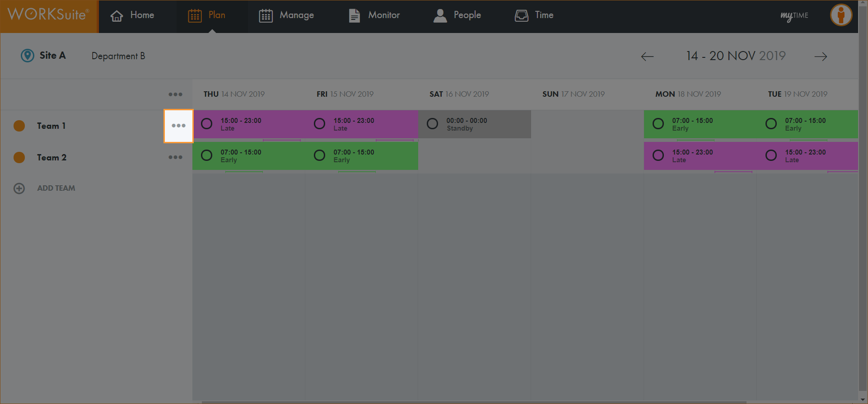The width and height of the screenshot is (868, 404).
Task: Go to next week with right arrow
Action: (821, 56)
